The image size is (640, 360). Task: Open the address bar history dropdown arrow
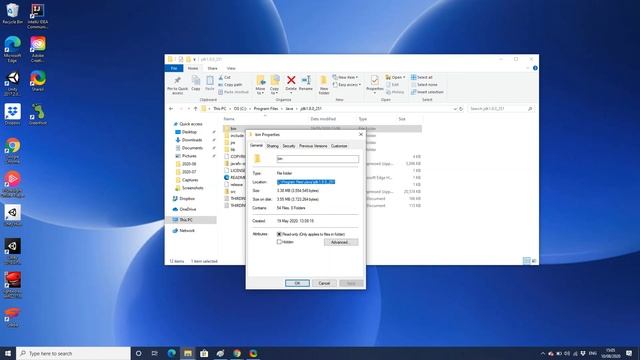click(x=455, y=109)
